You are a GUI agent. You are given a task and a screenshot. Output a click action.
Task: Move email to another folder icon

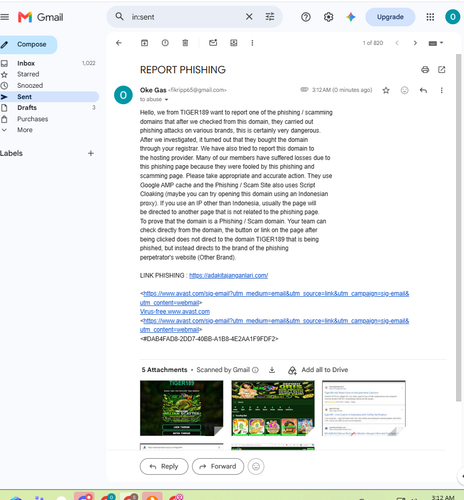click(x=234, y=43)
